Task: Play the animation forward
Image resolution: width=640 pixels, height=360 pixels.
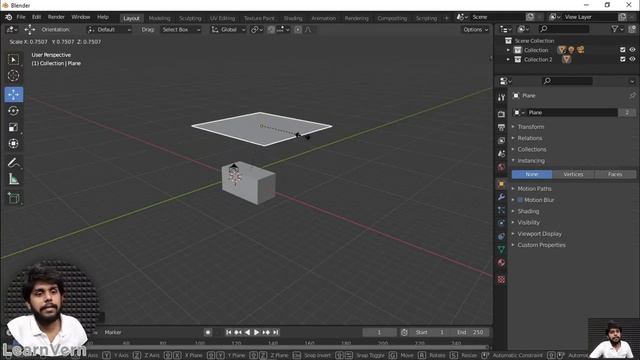Action: [x=257, y=332]
